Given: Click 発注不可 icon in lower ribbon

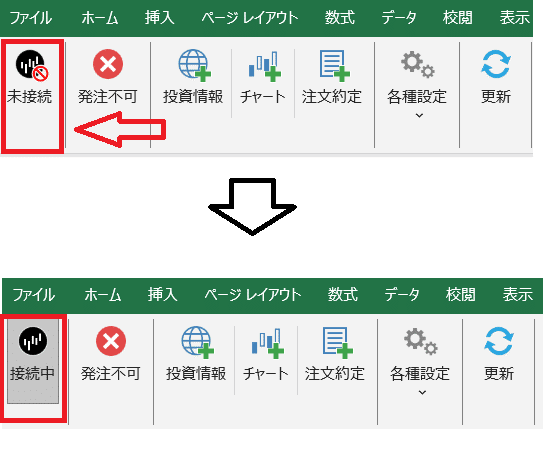Looking at the screenshot, I should point(111,341).
